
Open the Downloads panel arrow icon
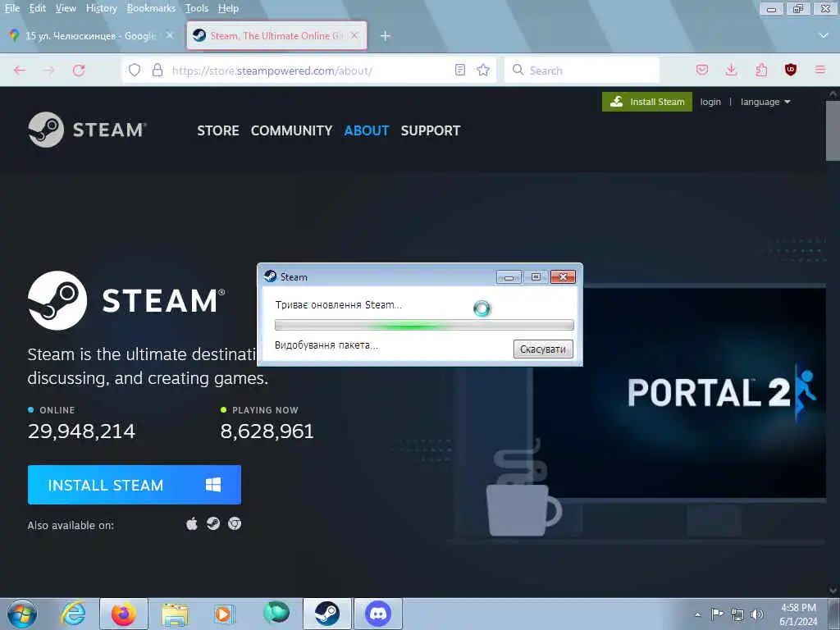point(731,71)
